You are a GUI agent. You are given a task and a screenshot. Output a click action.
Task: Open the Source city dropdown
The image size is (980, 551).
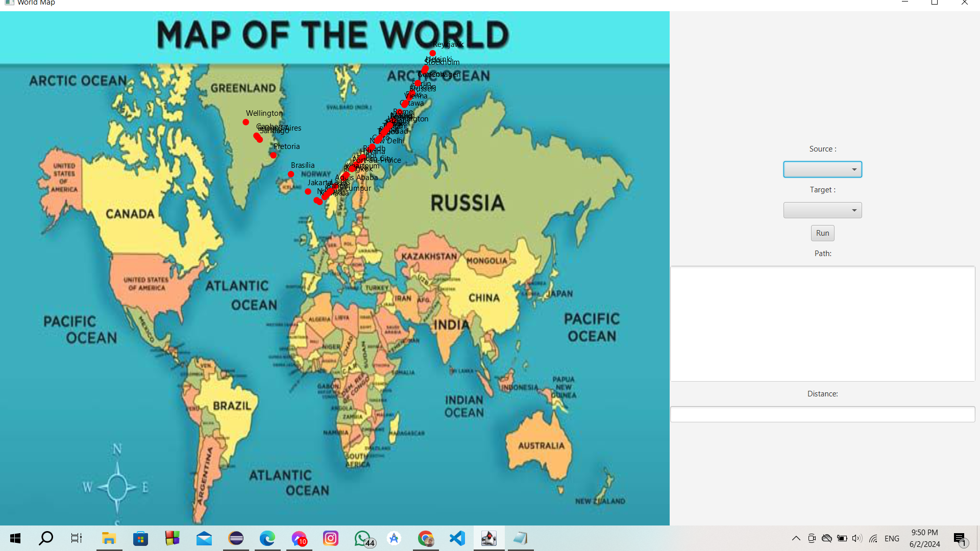tap(822, 169)
